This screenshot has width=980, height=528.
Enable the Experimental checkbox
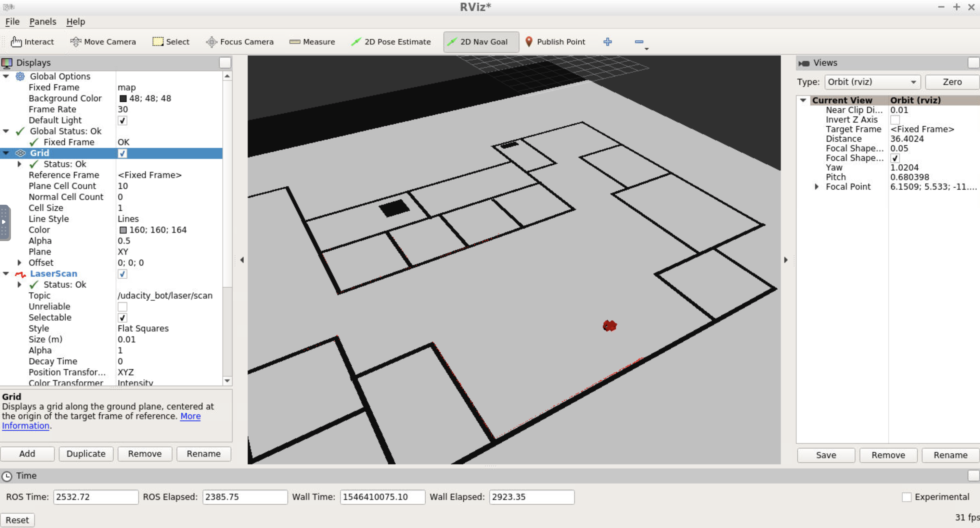pyautogui.click(x=906, y=497)
